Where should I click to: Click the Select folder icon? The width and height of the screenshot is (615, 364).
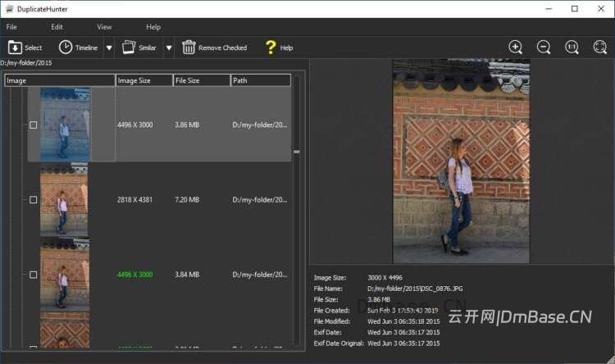[15, 48]
